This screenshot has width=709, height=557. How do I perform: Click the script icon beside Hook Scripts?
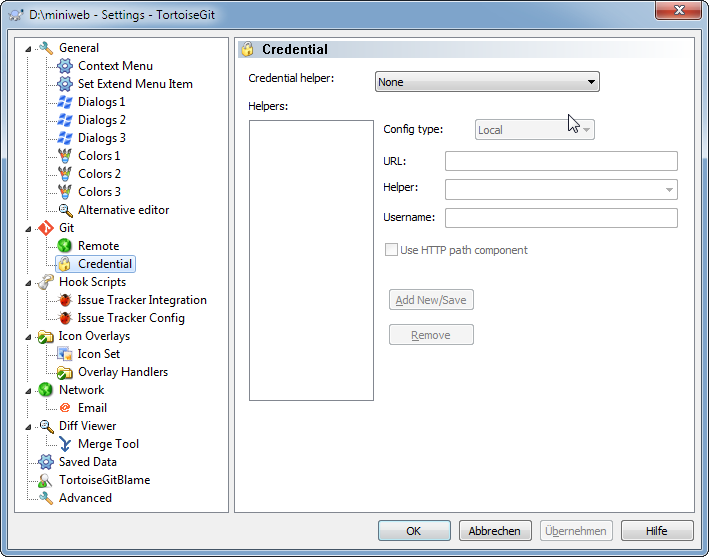(46, 282)
